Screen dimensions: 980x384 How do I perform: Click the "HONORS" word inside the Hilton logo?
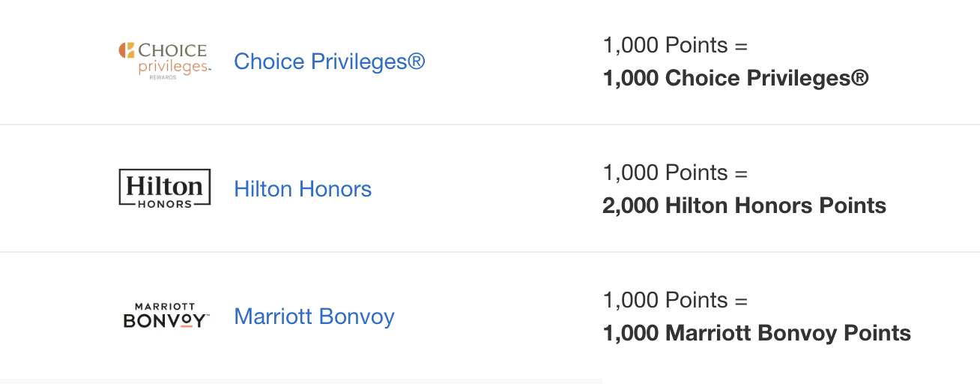tap(165, 203)
